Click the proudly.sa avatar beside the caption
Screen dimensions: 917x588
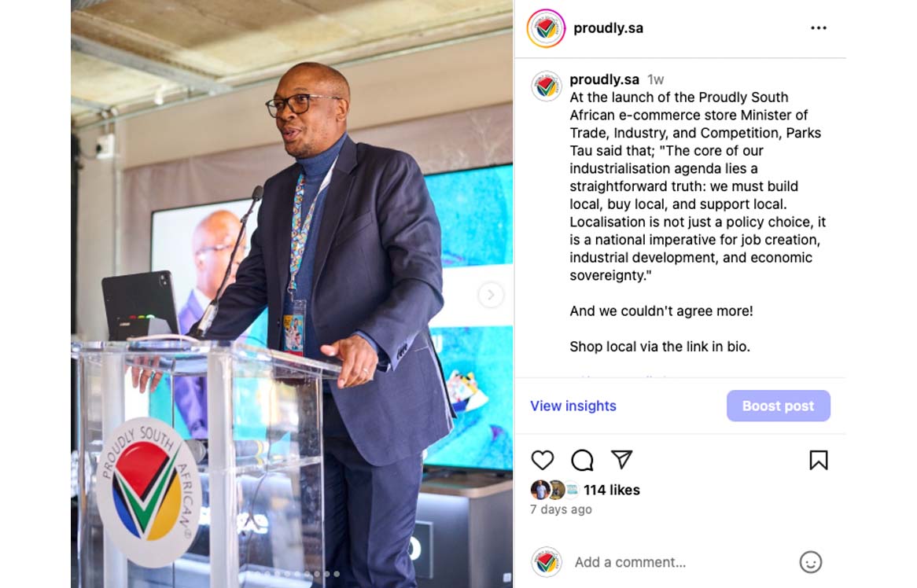[x=547, y=86]
